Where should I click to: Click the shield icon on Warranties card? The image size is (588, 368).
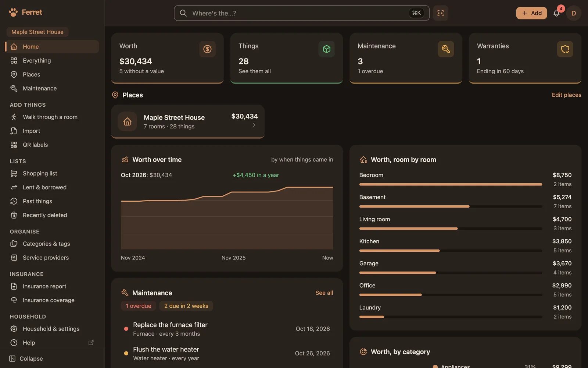click(565, 49)
